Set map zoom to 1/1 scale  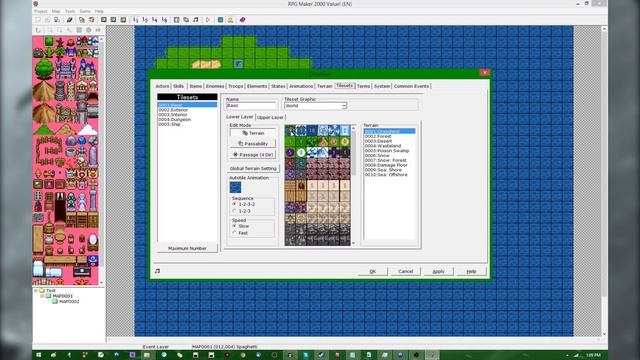136,20
